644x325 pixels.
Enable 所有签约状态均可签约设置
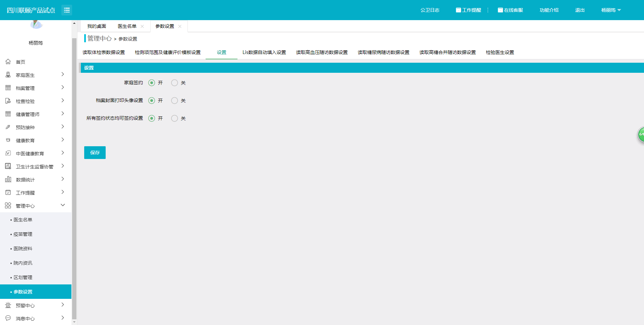click(152, 118)
